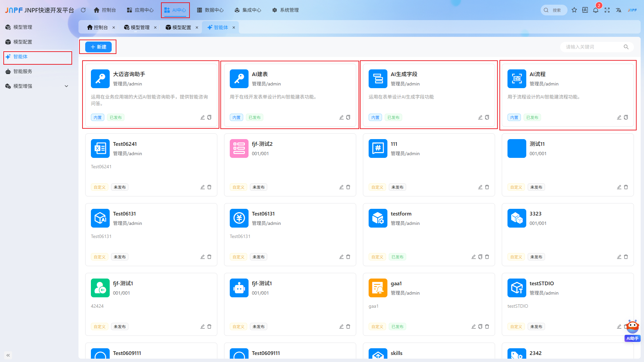Toggle fullscreen mode icon

point(607,10)
